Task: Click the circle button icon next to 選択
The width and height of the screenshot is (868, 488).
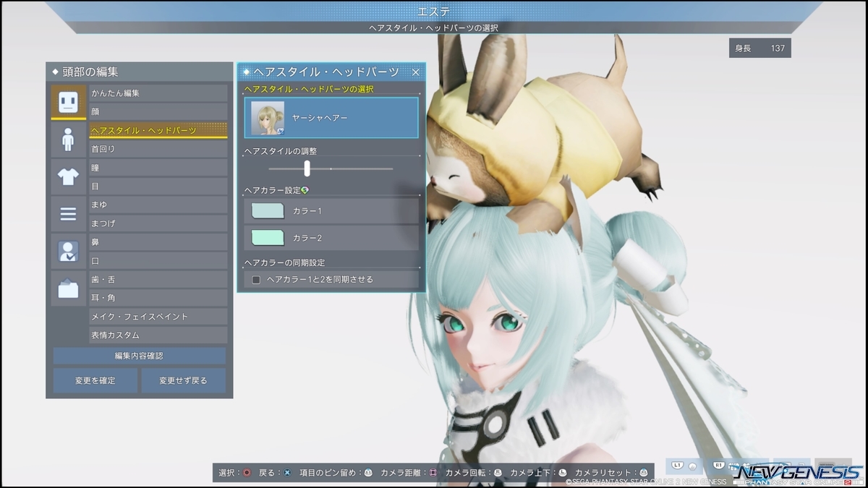Action: pos(246,473)
